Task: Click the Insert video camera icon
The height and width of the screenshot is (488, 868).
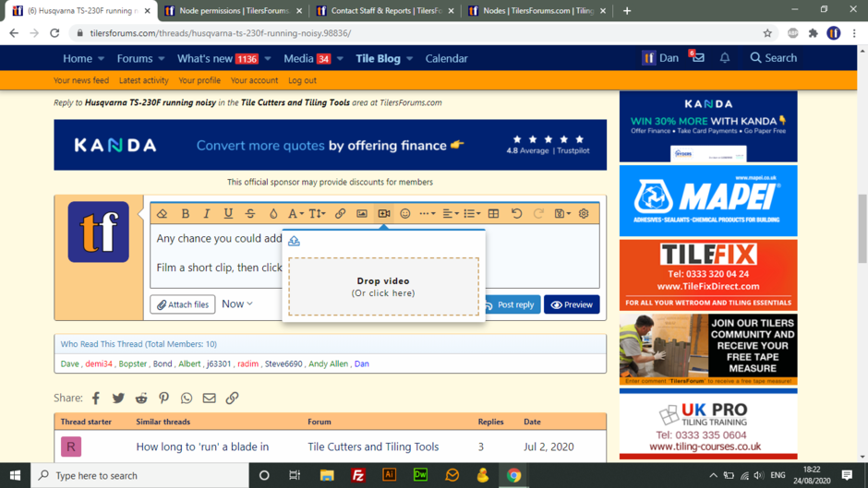Action: [x=383, y=214]
